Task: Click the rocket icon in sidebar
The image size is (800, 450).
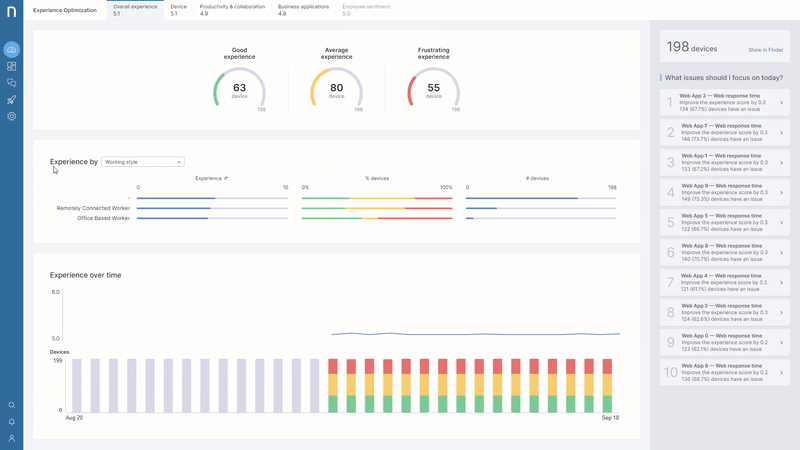Action: pyautogui.click(x=12, y=100)
